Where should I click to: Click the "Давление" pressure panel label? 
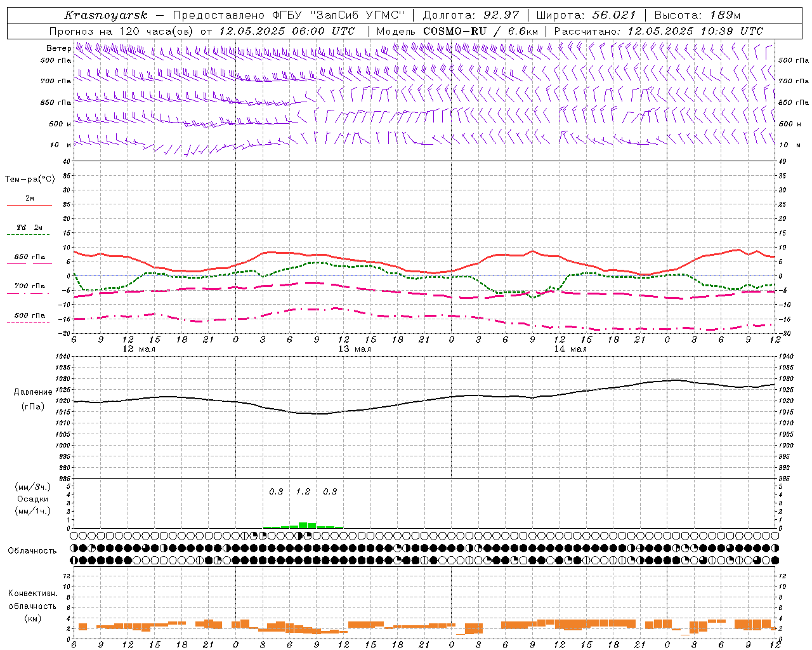click(x=33, y=392)
